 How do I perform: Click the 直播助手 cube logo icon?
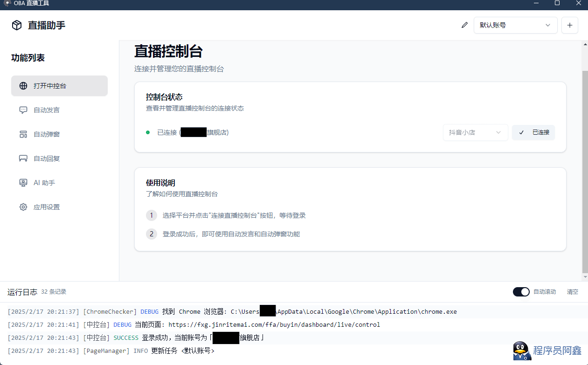pos(17,25)
